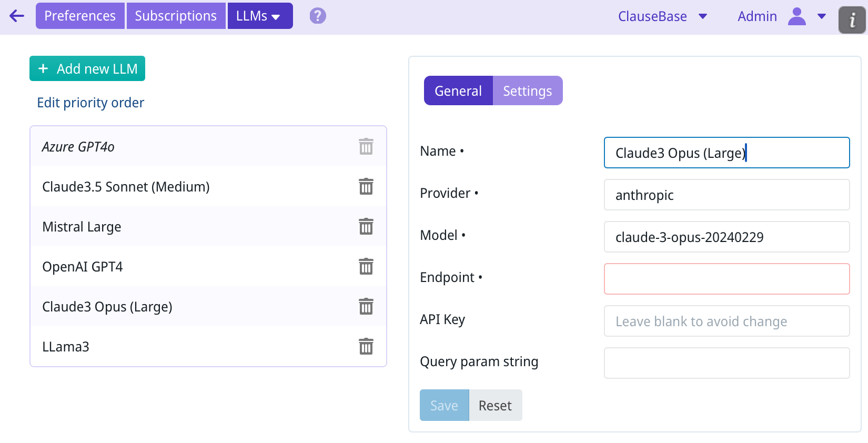Click the back arrow icon

coord(17,16)
